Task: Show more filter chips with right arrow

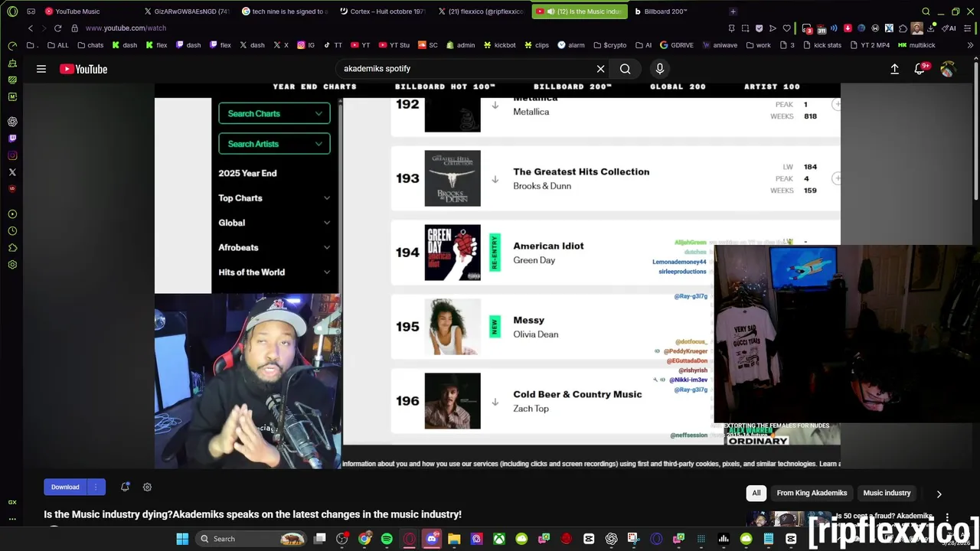Action: [939, 494]
